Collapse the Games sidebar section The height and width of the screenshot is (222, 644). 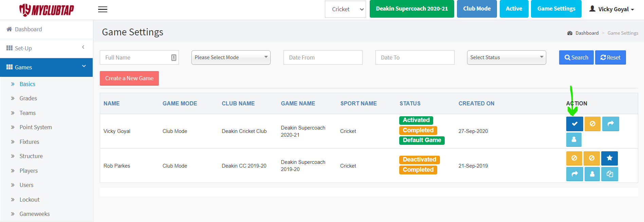click(x=47, y=67)
